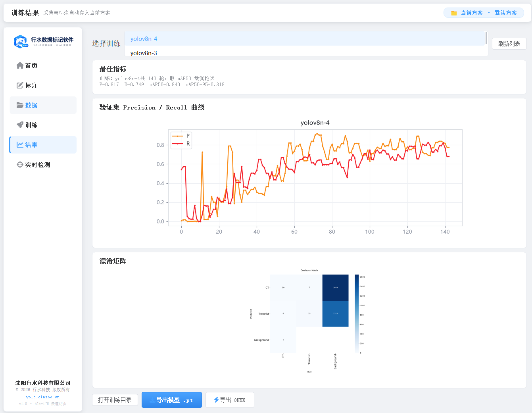Export model as .pt file

pos(172,400)
